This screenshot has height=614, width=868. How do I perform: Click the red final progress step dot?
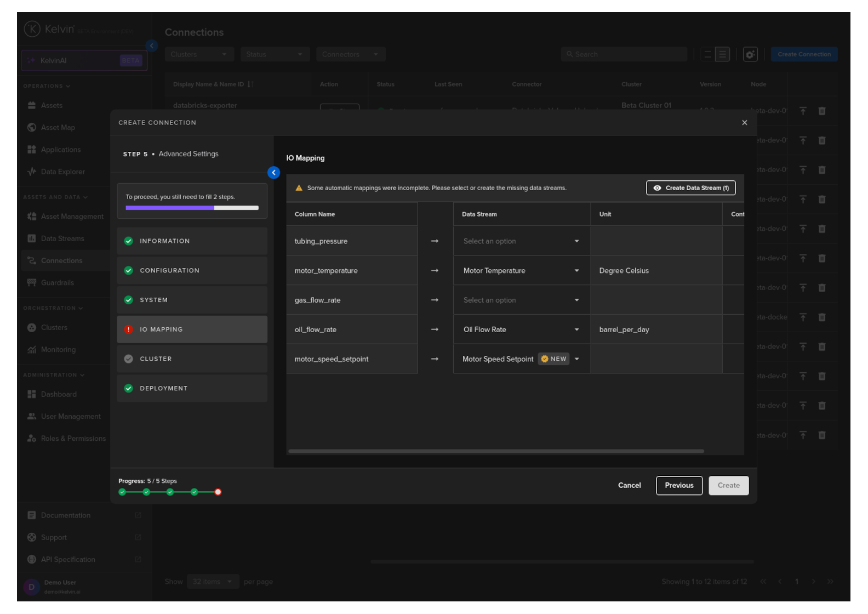point(218,492)
